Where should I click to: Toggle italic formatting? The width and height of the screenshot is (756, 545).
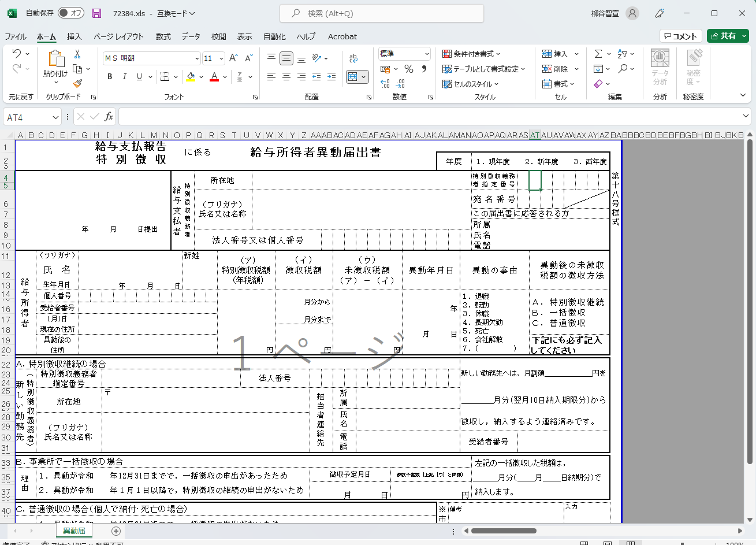pos(124,77)
